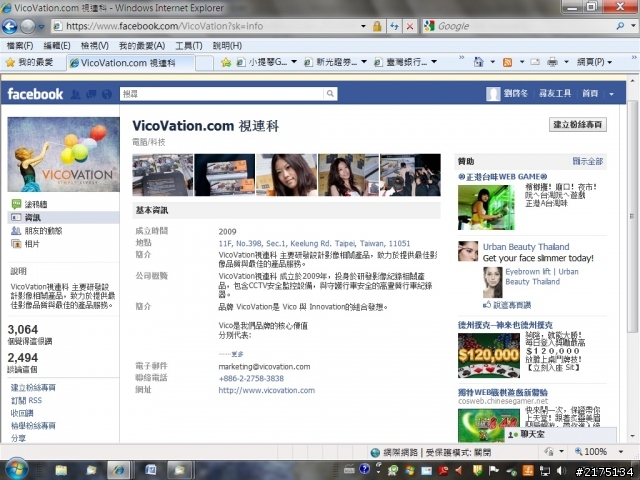Click the $120,000 poker ad image

[x=489, y=356]
